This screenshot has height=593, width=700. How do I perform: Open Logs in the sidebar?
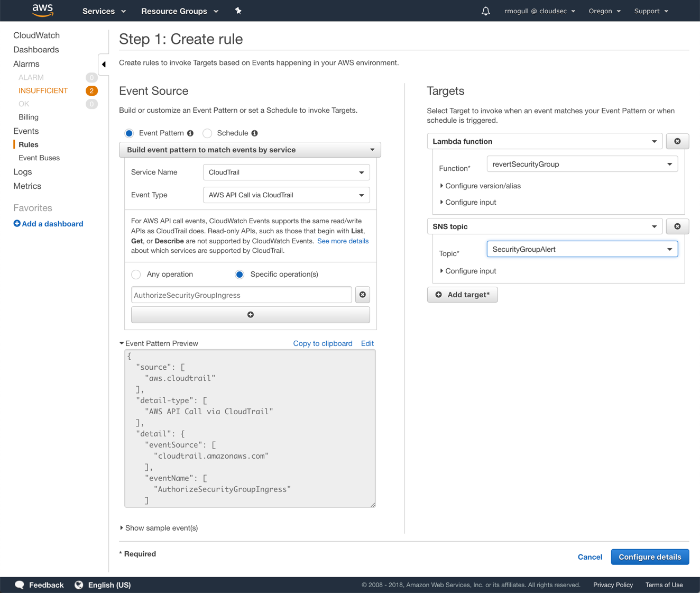point(23,172)
